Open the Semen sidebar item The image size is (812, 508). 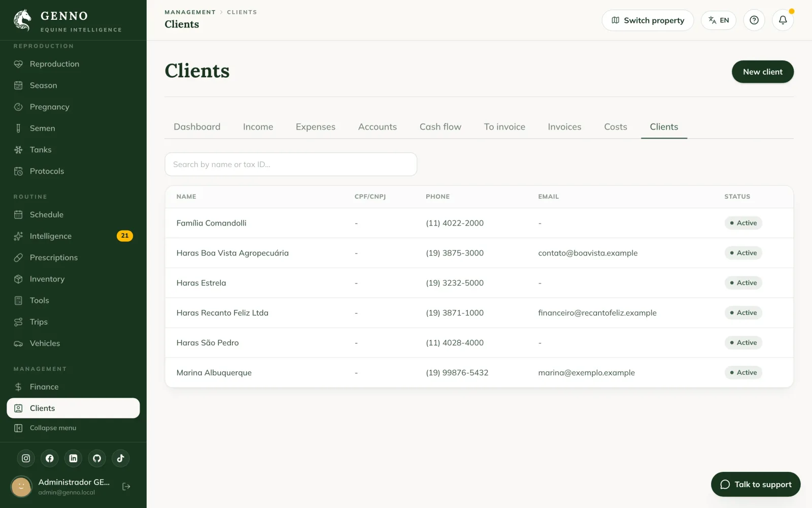[73, 128]
